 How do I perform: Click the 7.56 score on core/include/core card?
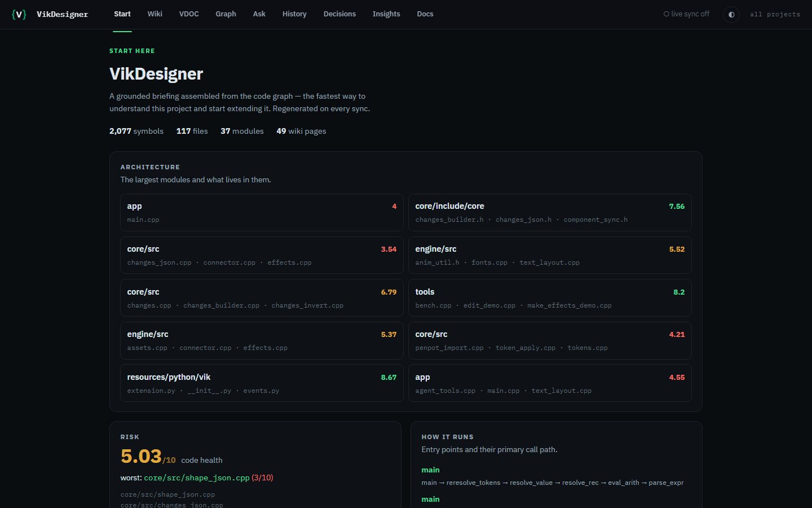[x=677, y=206]
